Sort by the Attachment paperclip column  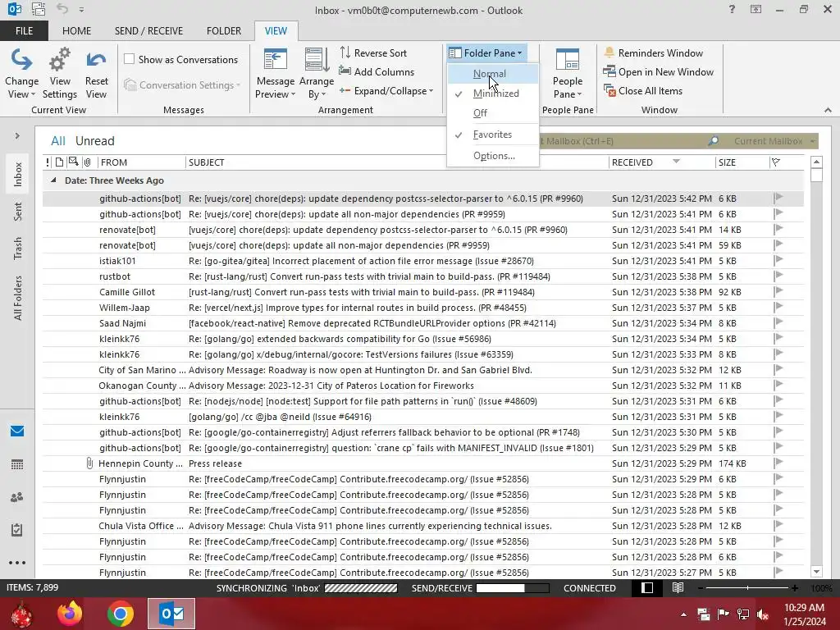point(87,162)
